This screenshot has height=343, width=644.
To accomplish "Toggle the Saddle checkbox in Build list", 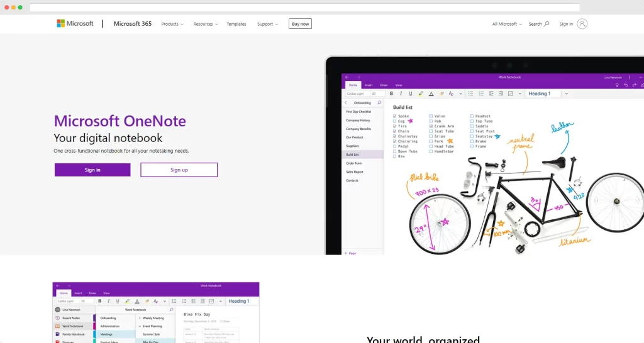I will 472,126.
